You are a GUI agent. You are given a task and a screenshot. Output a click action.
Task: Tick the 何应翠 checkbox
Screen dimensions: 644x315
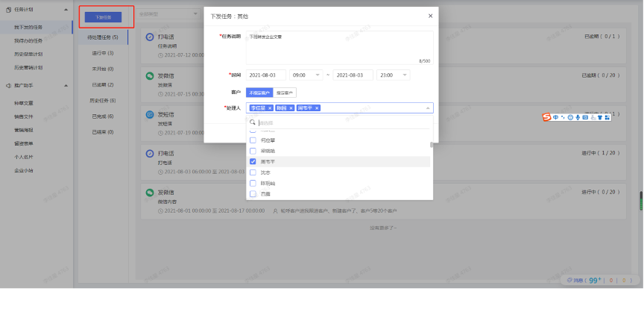[x=253, y=140]
